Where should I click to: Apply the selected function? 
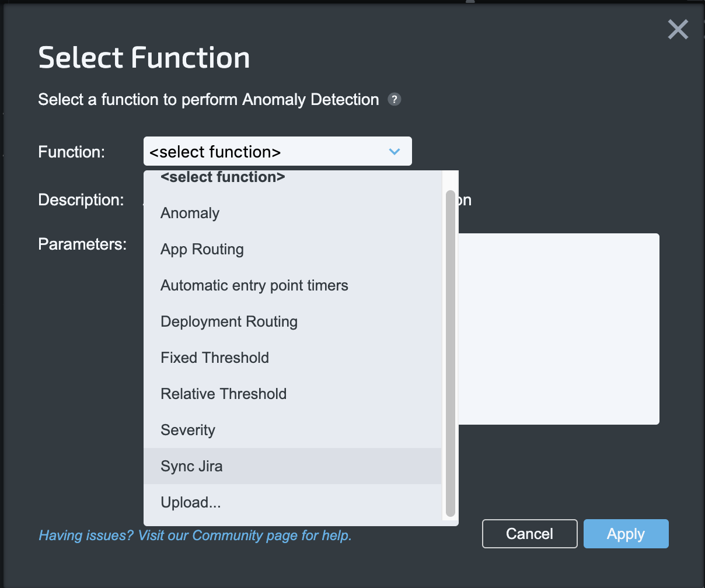(626, 534)
